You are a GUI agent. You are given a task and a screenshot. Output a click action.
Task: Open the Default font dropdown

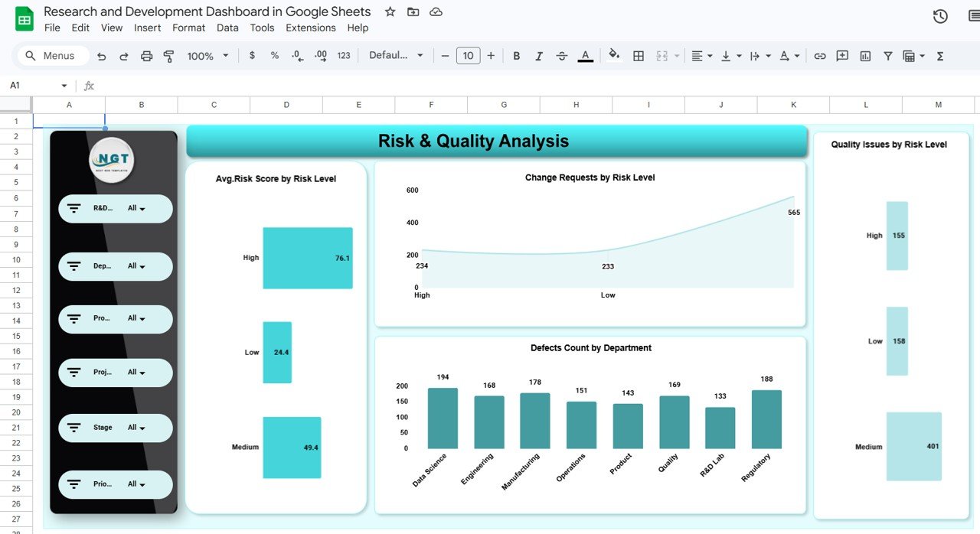(396, 55)
